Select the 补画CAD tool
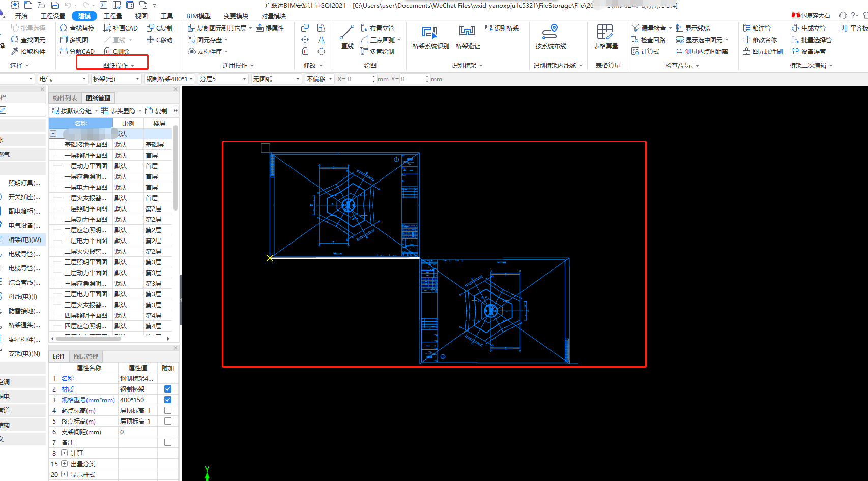The height and width of the screenshot is (481, 868). 121,28
